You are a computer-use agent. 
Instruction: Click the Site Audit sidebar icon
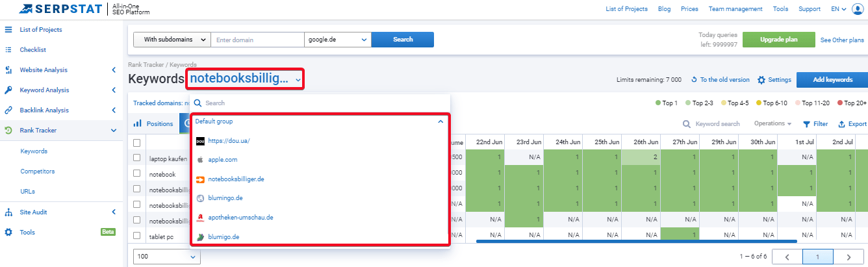[8, 212]
